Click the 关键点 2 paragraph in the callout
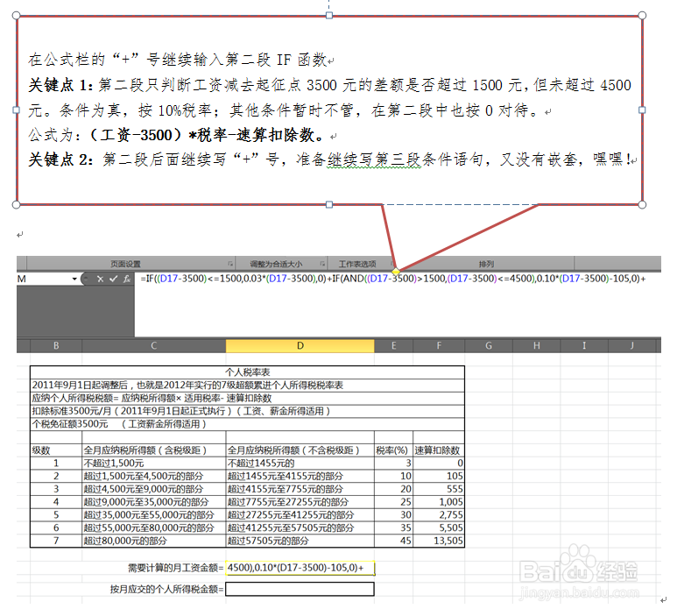This screenshot has height=616, width=677. point(333,159)
